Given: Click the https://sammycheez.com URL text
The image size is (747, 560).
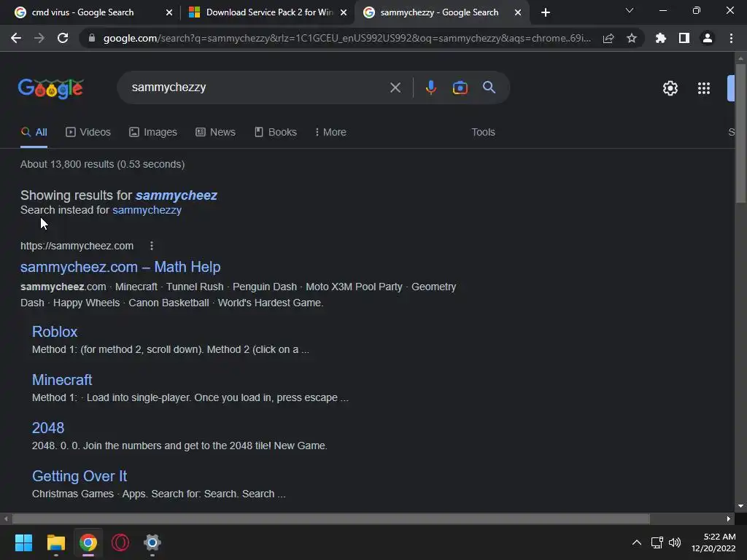Looking at the screenshot, I should click(x=77, y=246).
